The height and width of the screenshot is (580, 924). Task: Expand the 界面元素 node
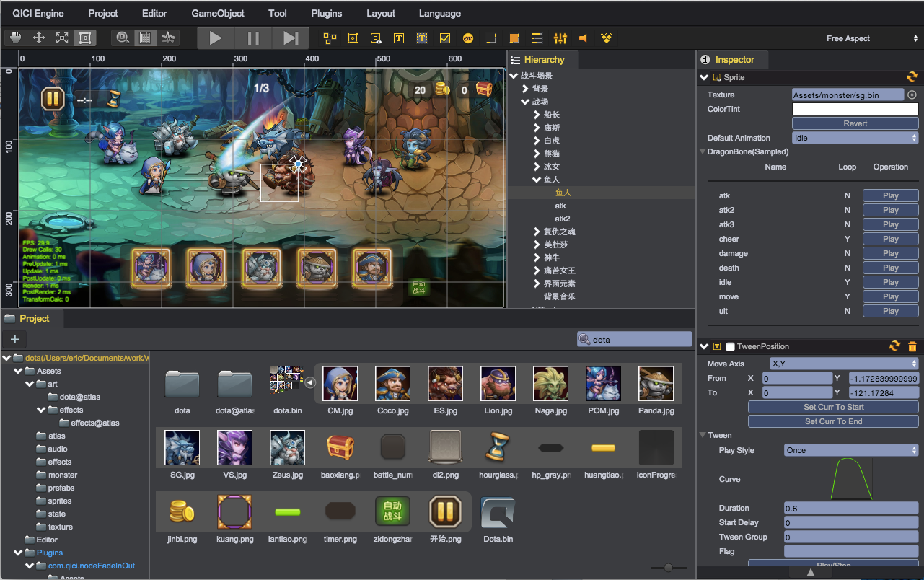click(537, 284)
